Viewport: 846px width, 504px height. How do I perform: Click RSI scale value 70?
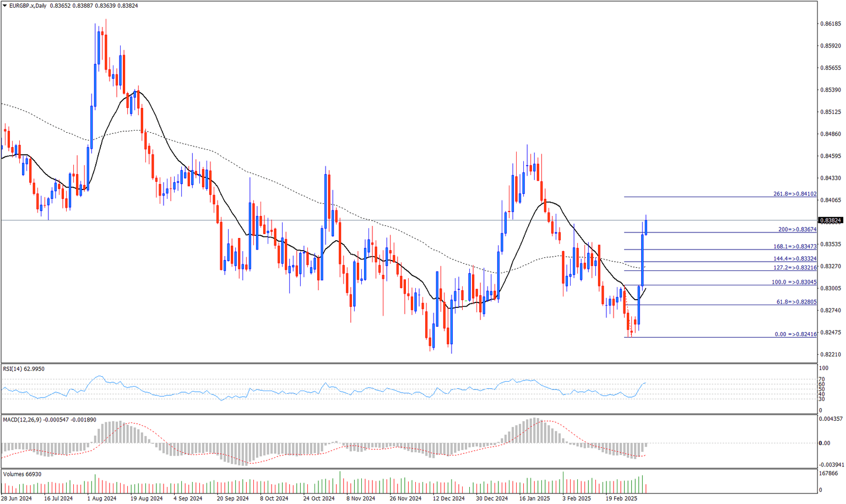822,380
